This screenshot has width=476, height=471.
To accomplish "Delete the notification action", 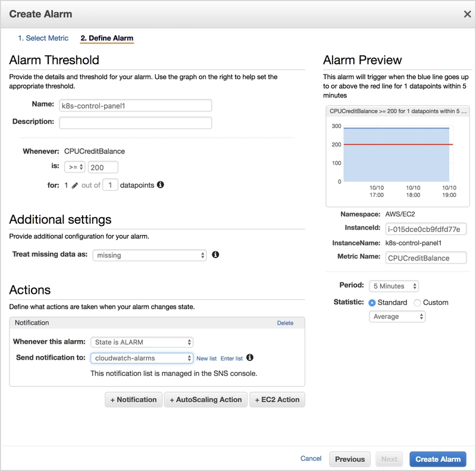I will click(285, 323).
